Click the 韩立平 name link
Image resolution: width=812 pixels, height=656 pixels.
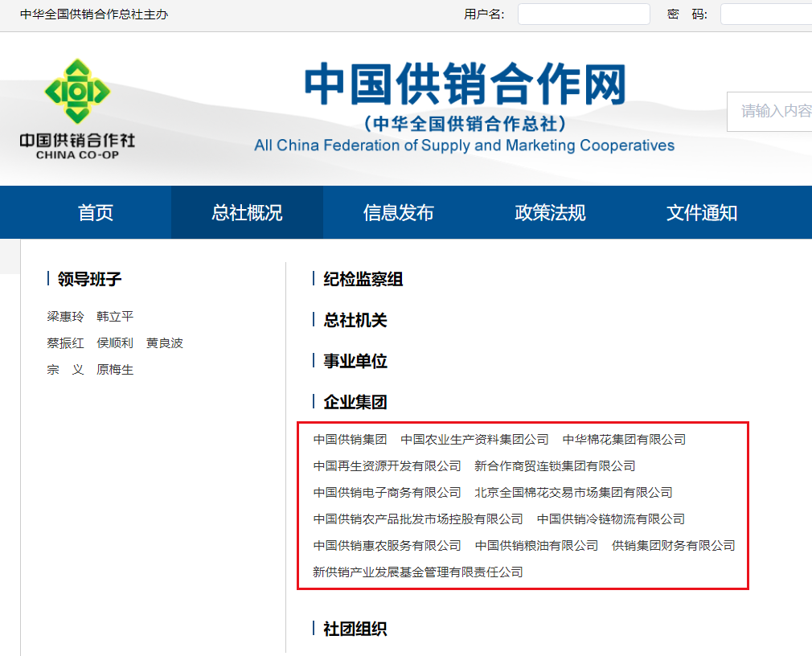[115, 317]
